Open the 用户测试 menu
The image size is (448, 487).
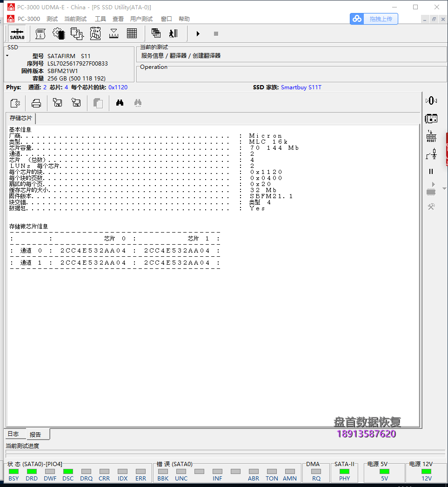click(x=141, y=19)
